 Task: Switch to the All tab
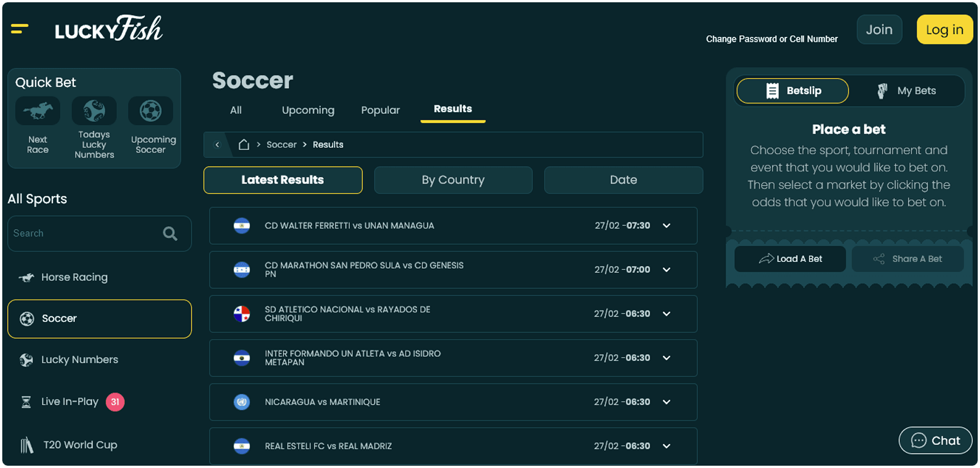236,110
